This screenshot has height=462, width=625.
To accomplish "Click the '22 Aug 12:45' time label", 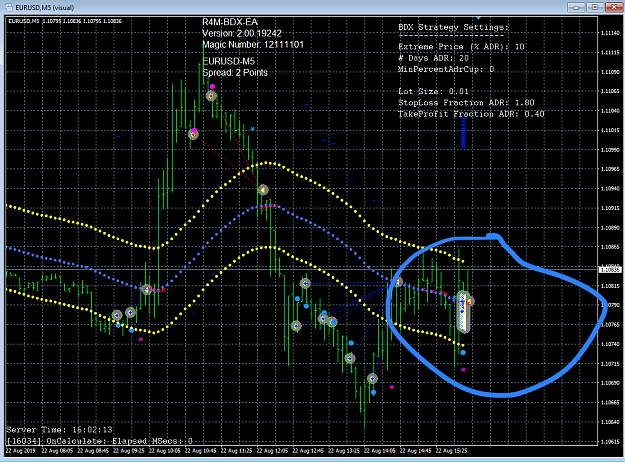I will [x=308, y=451].
